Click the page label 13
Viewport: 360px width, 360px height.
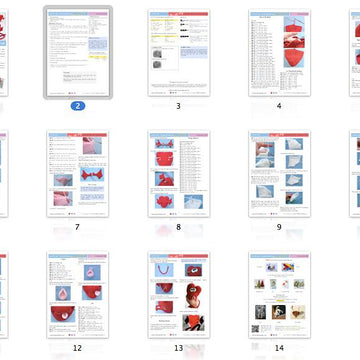coord(179,348)
